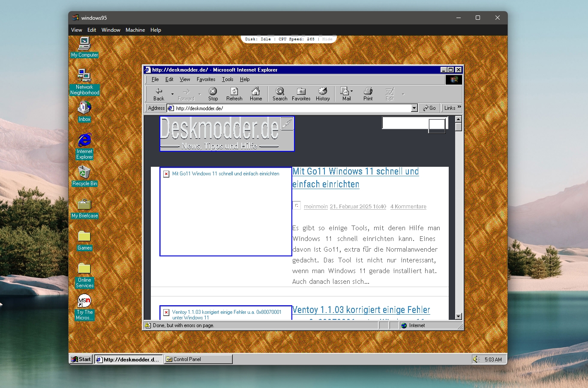
Task: Open Favorites from the toolbar
Action: click(x=301, y=94)
